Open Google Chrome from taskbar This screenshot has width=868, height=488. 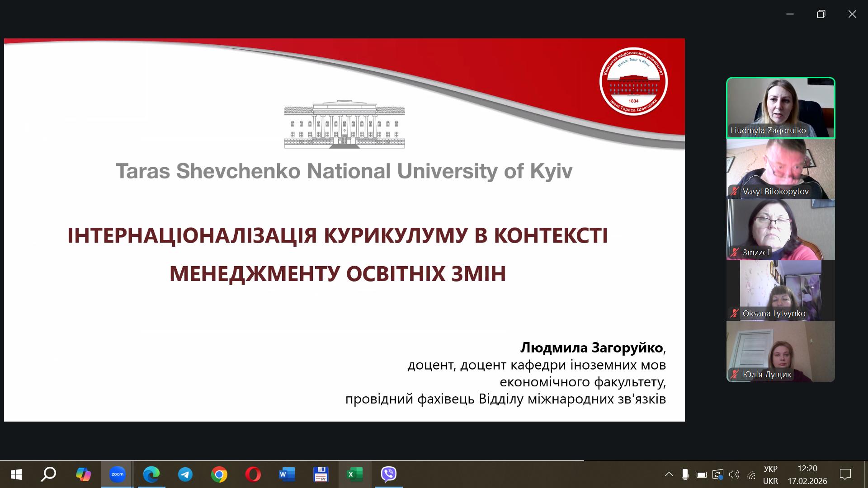click(219, 474)
